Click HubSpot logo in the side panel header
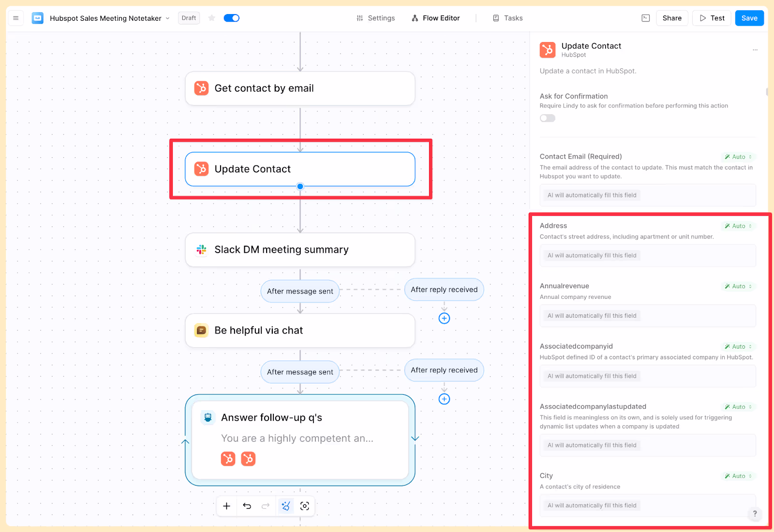The width and height of the screenshot is (774, 532). pos(548,50)
